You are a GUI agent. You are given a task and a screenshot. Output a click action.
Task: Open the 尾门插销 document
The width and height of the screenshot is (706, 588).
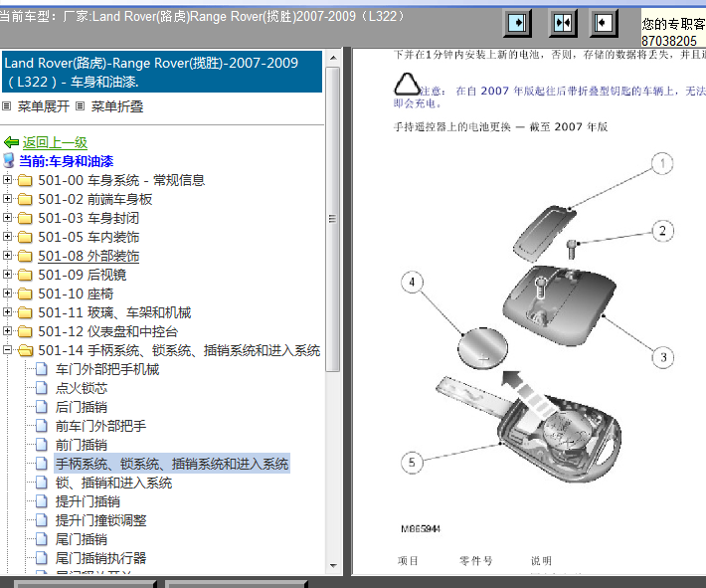[x=82, y=540]
